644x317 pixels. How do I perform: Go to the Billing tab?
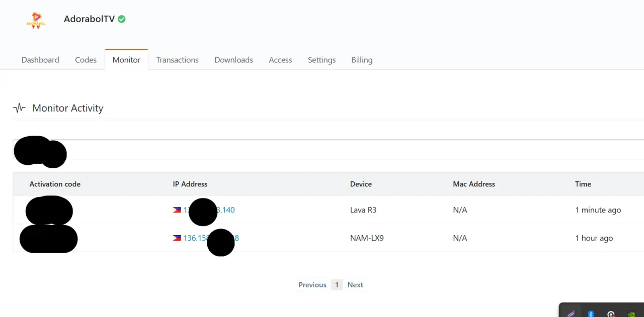(362, 60)
